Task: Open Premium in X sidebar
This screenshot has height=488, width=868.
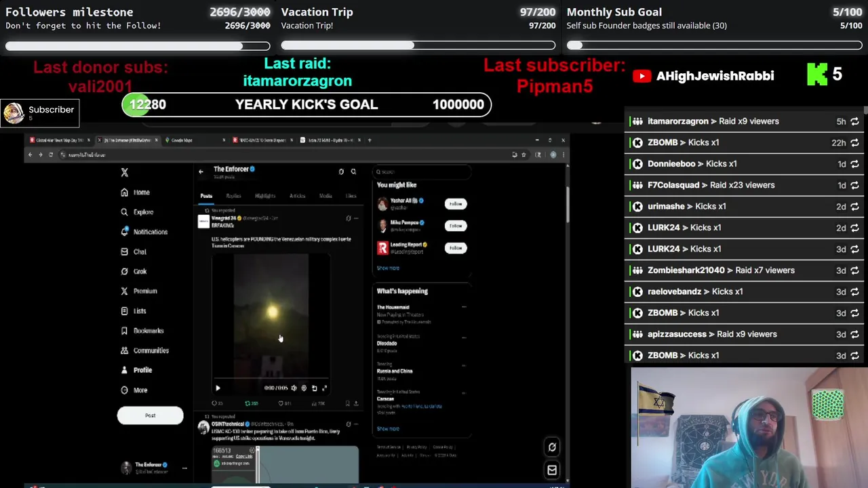Action: pos(138,291)
